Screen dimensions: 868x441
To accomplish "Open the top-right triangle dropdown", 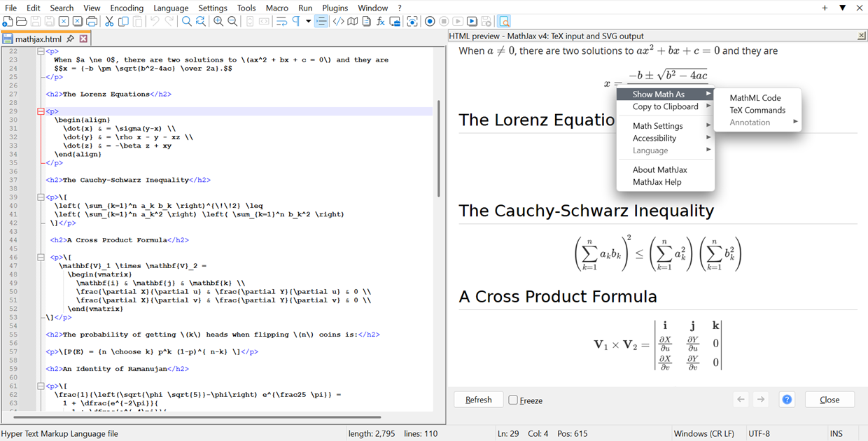I will coord(843,8).
